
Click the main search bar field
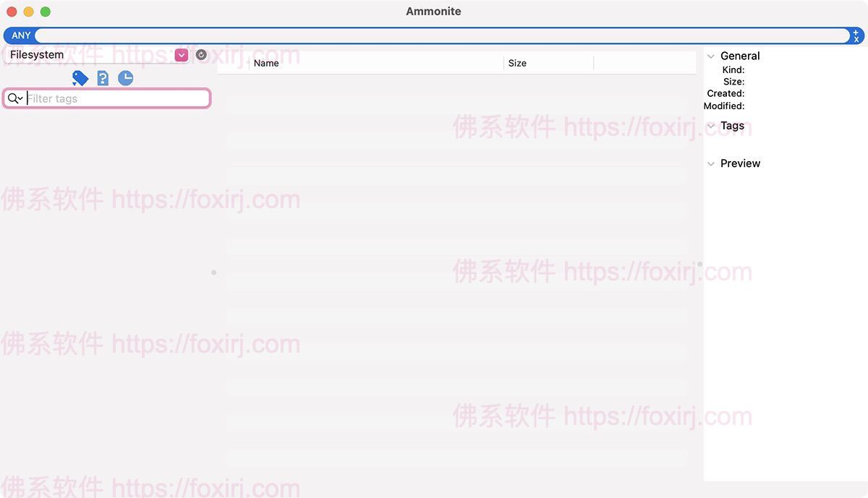(x=441, y=35)
